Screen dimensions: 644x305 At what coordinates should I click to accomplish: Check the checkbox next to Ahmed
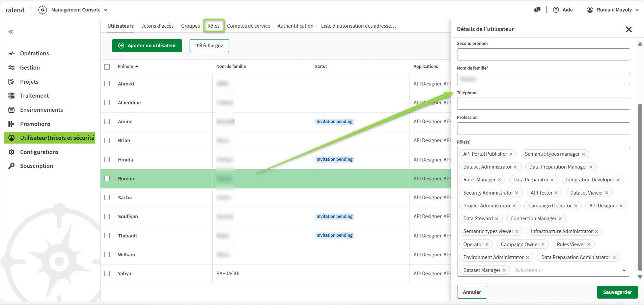tap(107, 83)
